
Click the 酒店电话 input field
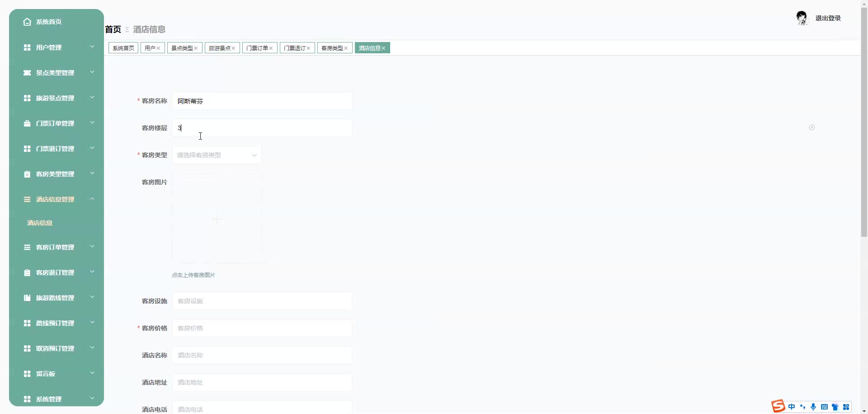262,407
